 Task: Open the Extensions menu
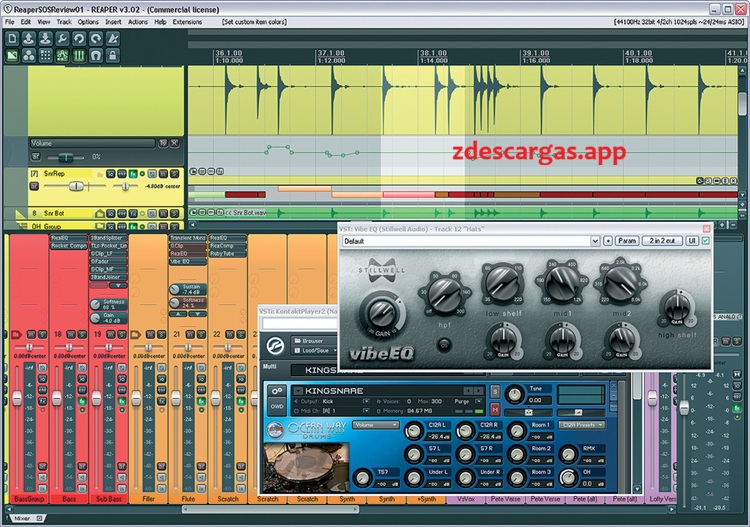coord(187,22)
